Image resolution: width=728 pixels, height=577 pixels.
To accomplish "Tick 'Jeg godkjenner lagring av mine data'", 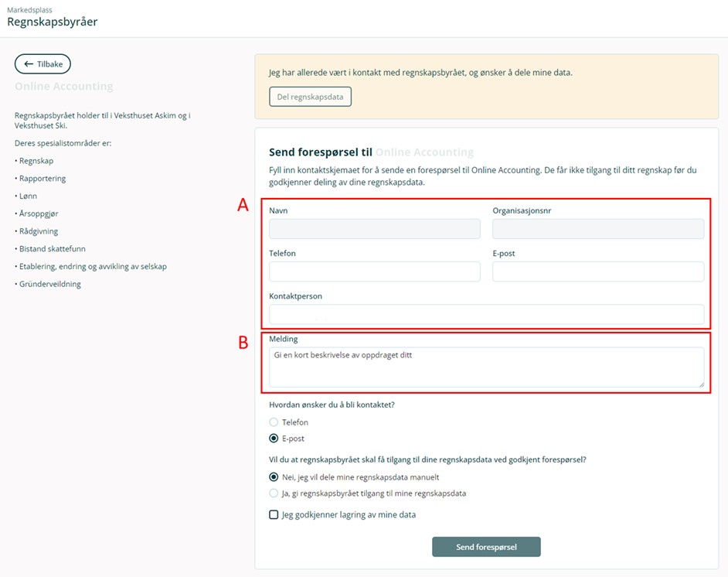I will [274, 515].
